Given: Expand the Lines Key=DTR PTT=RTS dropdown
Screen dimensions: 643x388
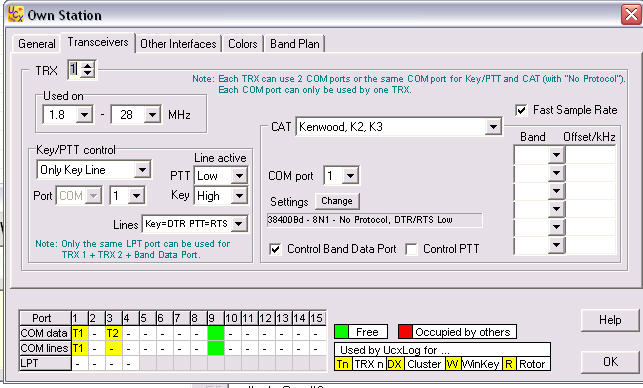Looking at the screenshot, I should click(239, 224).
